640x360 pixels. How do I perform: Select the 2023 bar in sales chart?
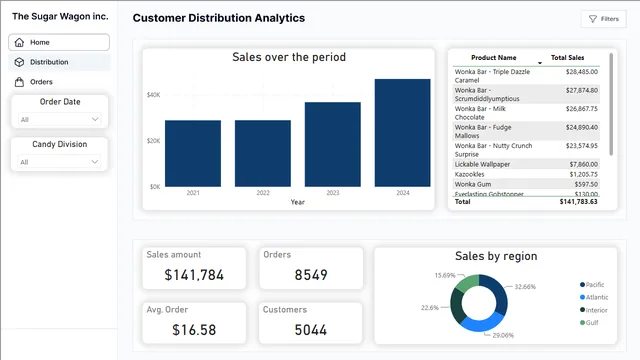tap(333, 144)
